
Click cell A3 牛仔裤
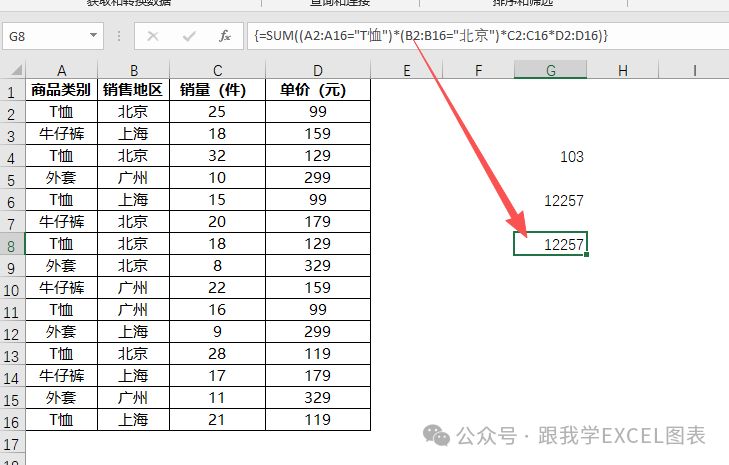pos(61,133)
